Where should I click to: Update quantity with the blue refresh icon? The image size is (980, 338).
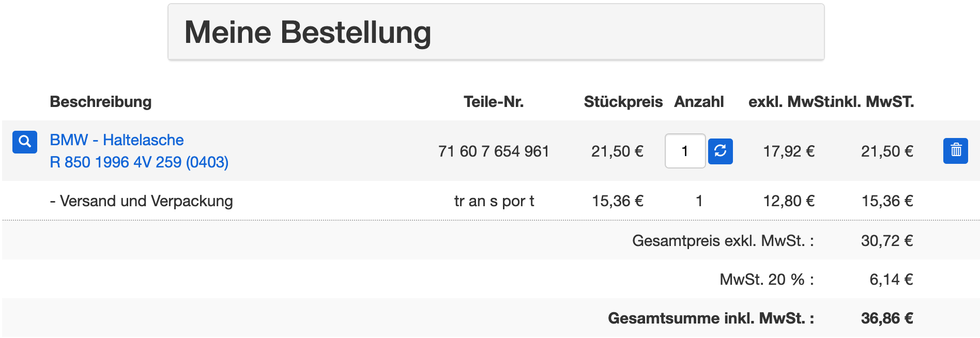pos(721,151)
